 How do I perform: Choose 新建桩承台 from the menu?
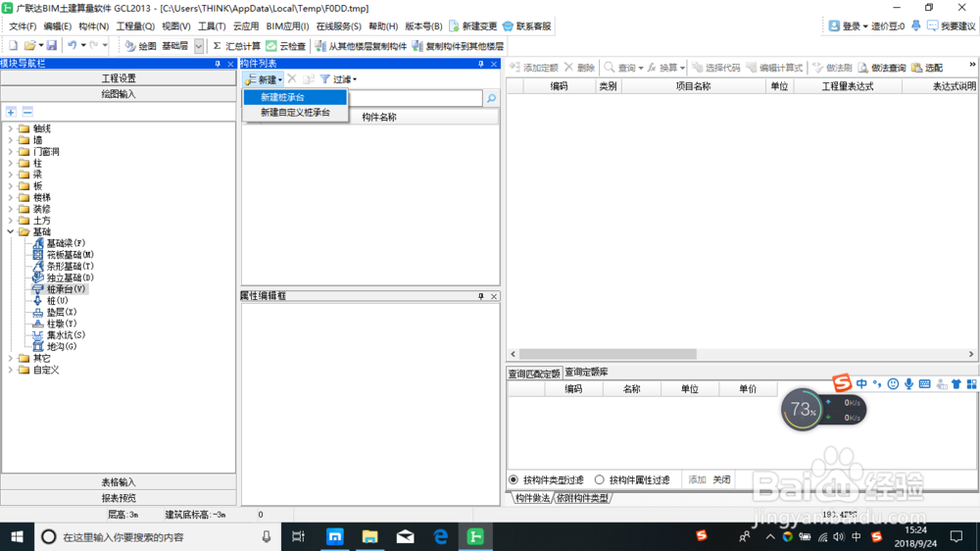click(x=295, y=97)
